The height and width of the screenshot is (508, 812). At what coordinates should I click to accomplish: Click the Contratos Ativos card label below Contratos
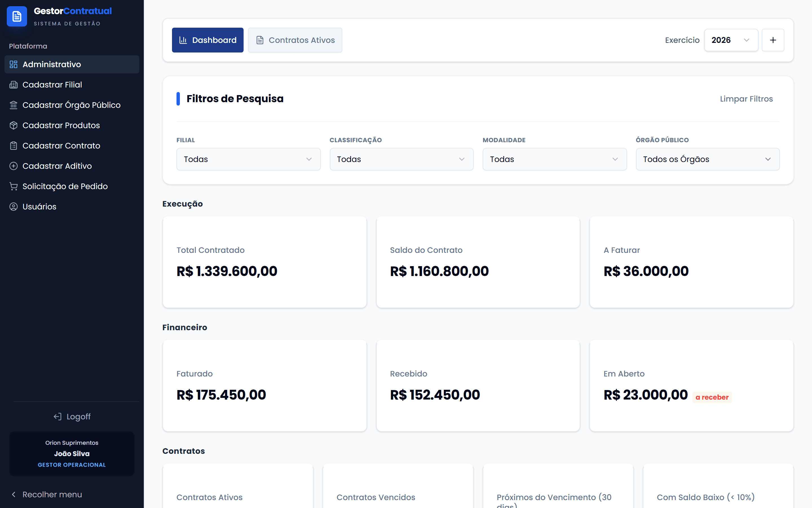[x=209, y=497]
